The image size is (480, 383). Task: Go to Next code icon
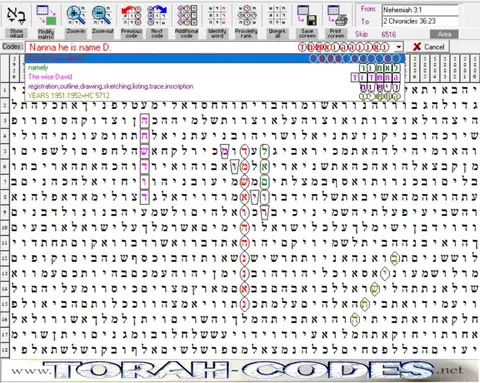[157, 15]
